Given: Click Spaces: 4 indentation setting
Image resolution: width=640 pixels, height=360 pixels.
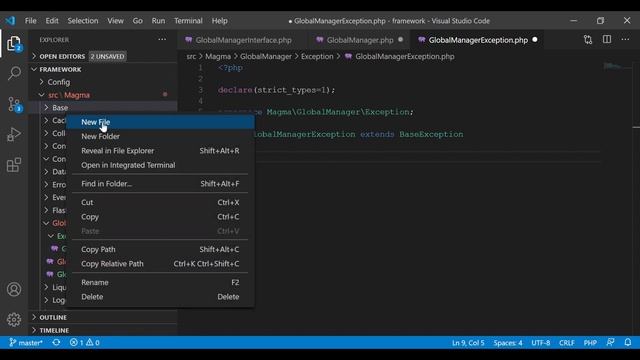Looking at the screenshot, I should 508,342.
